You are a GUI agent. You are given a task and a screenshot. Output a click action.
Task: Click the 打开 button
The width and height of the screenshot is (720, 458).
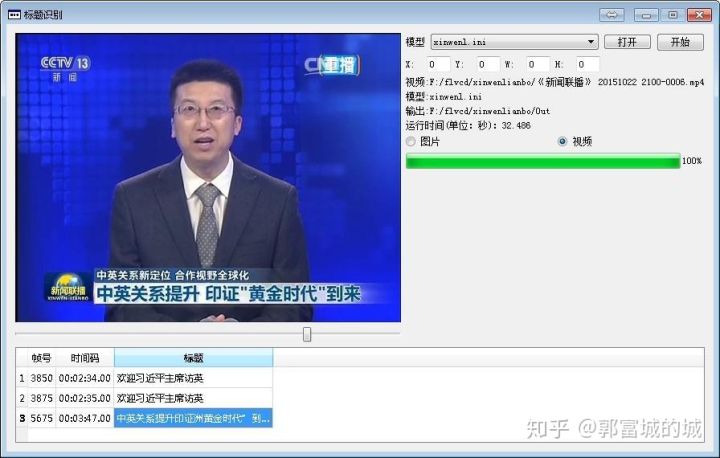pyautogui.click(x=627, y=42)
